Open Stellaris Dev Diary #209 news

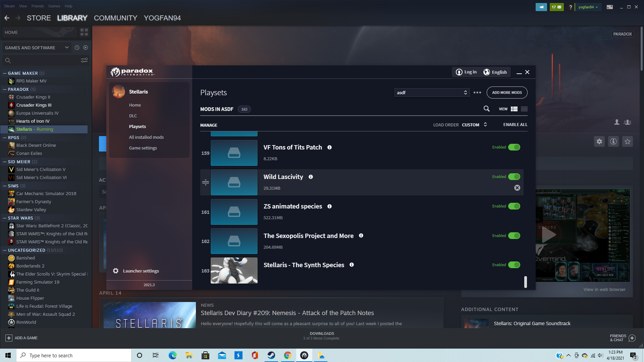pos(287,313)
